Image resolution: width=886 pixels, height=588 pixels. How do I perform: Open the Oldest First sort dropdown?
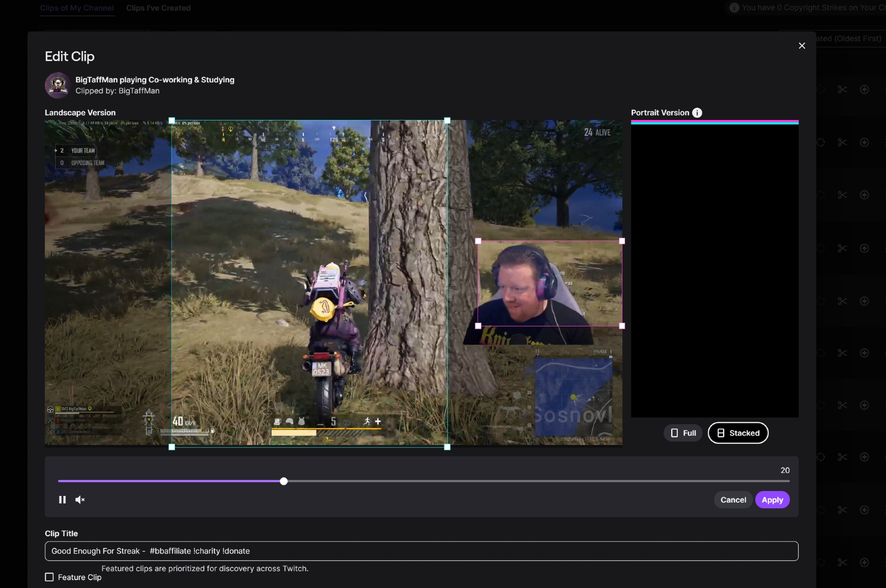coord(848,39)
